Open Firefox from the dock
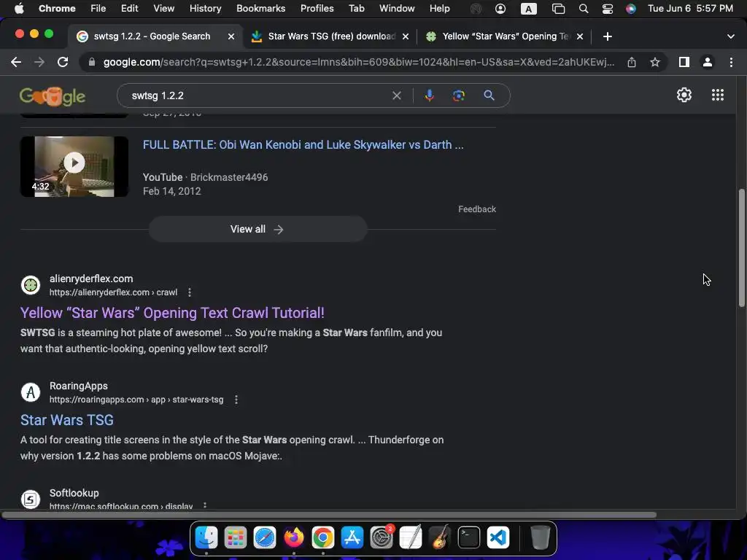Viewport: 747px width, 560px height. [294, 537]
